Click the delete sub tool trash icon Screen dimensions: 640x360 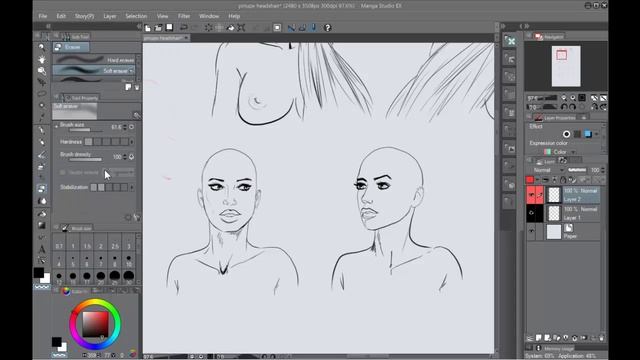click(x=137, y=87)
